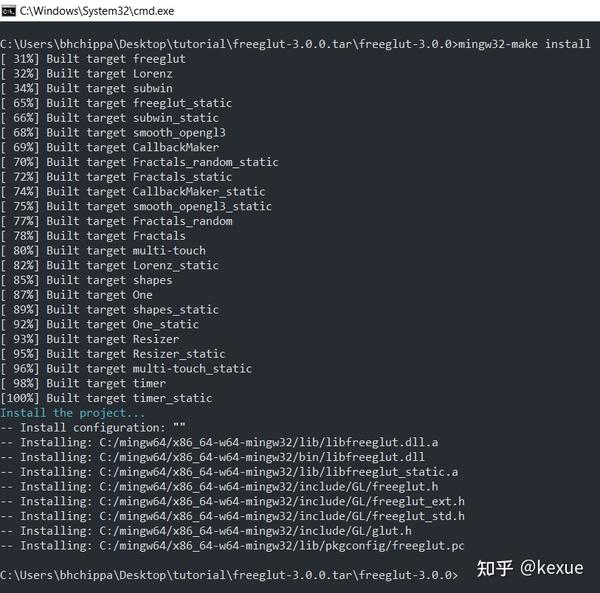Click the 100% 'timer_static' line
Screen dimensions: 600x593
[x=106, y=398]
